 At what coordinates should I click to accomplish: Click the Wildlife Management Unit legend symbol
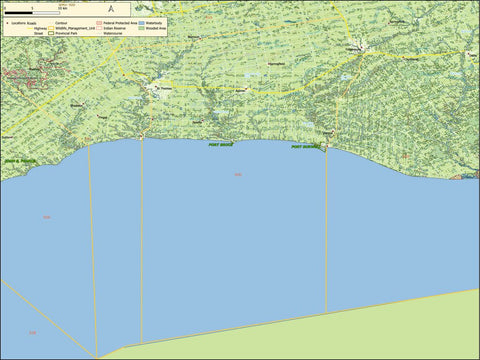51,28
